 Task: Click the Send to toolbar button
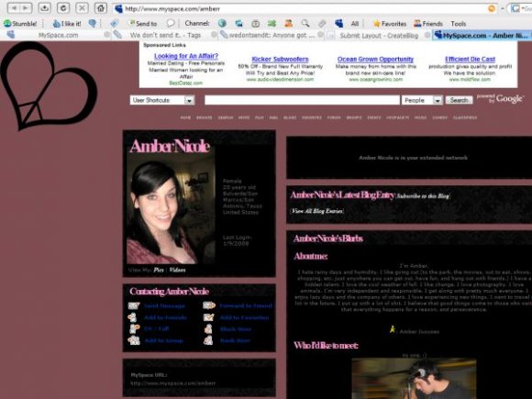(143, 24)
